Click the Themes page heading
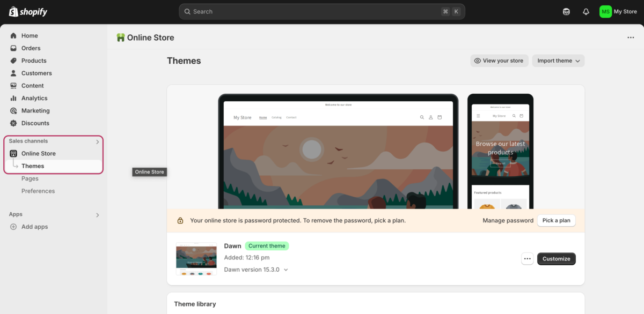The image size is (644, 314). [x=184, y=61]
